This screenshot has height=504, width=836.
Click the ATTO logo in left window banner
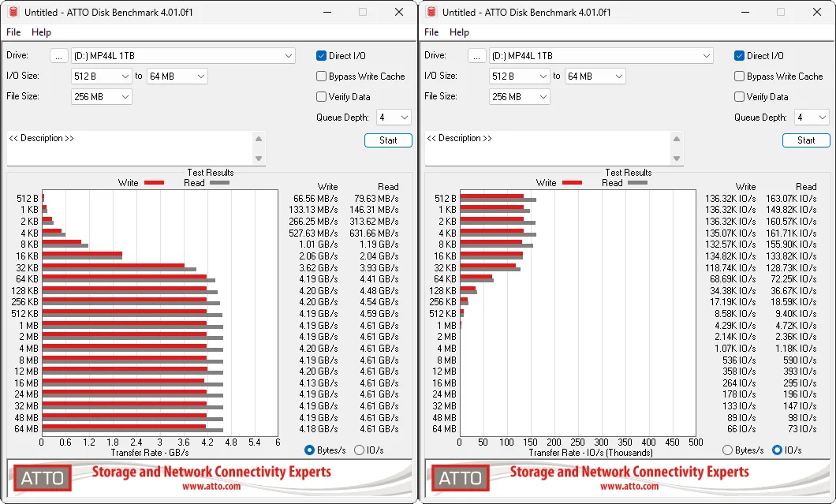[43, 478]
